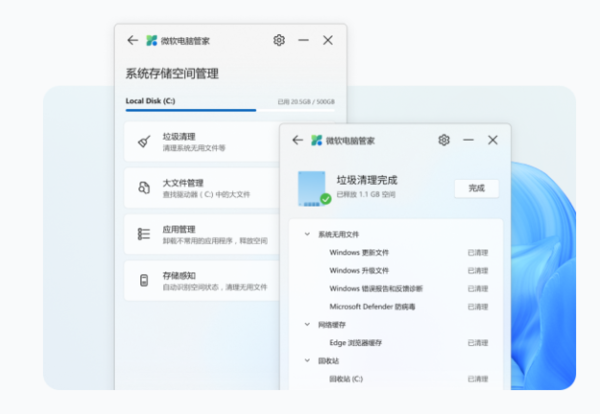Collapse the 回收站 group
This screenshot has width=600, height=414.
coord(306,360)
